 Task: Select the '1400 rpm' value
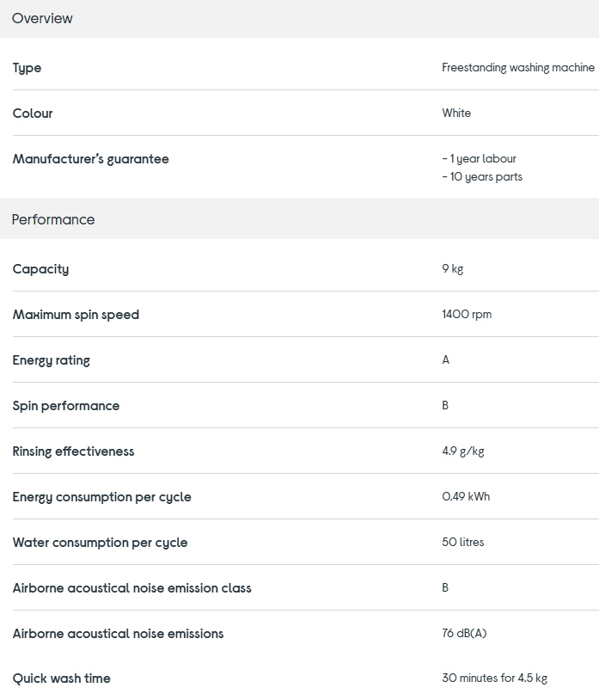[x=467, y=315]
